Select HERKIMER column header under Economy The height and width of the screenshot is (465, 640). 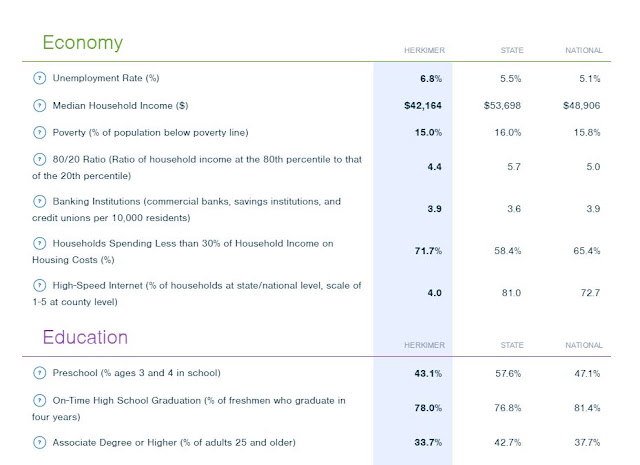point(424,50)
